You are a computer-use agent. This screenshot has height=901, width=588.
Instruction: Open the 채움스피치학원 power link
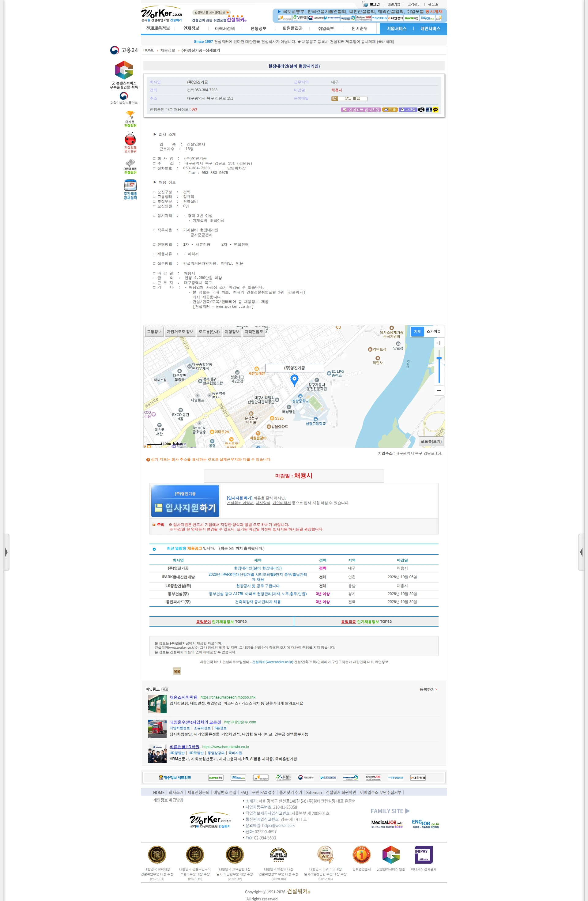tap(183, 697)
